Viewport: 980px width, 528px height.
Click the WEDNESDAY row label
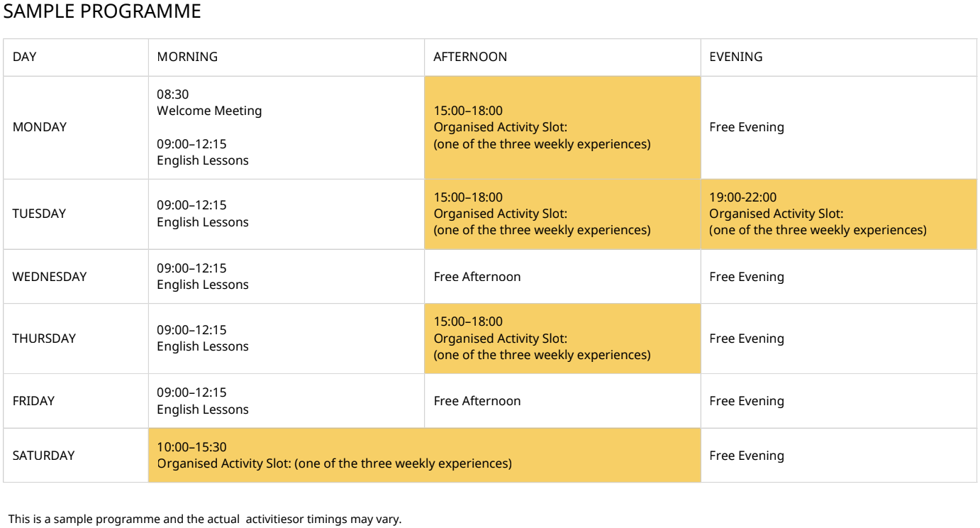click(50, 277)
